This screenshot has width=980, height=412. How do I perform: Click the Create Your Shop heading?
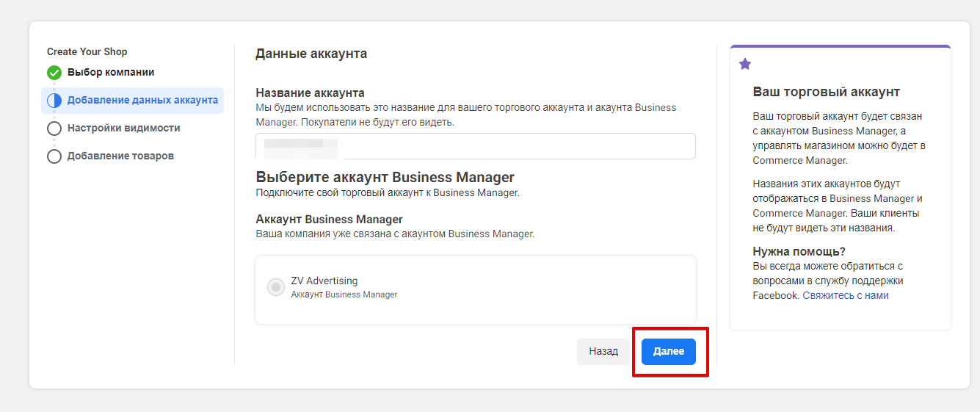coord(87,52)
